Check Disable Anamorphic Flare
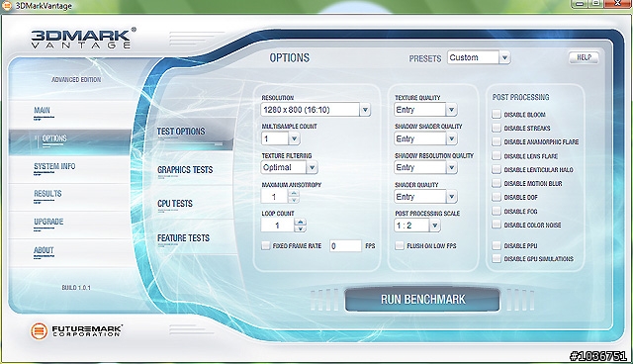 pos(497,141)
